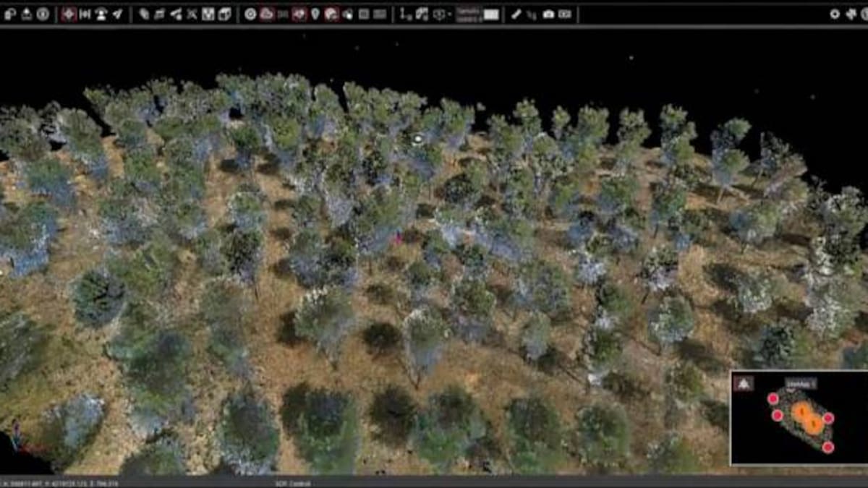Click the stacked profile lines icon

pyautogui.click(x=160, y=14)
